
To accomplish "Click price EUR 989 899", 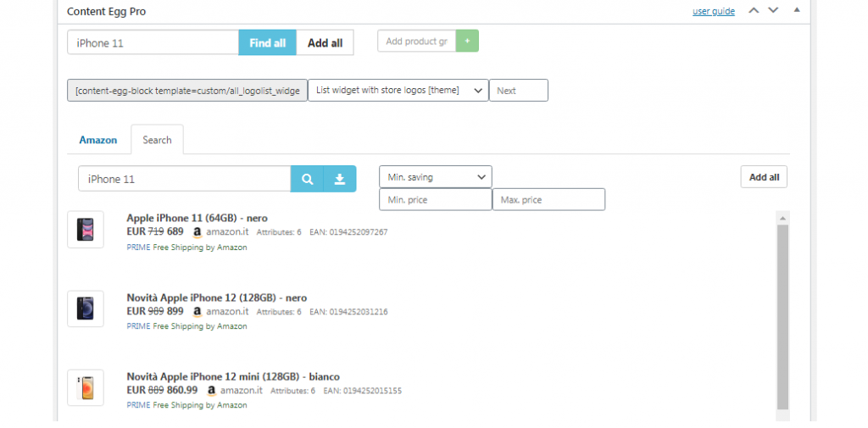I will tap(155, 311).
